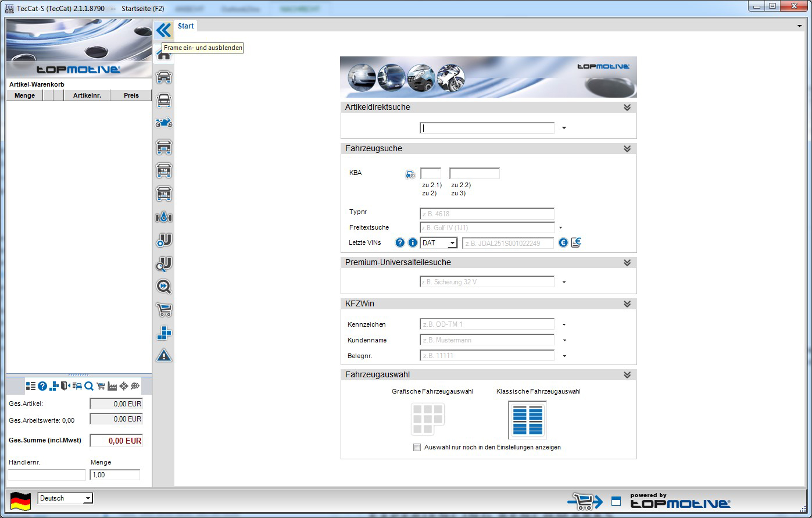Collapse the KFZWin section chevron
Viewport: 812px width, 518px height.
point(627,304)
